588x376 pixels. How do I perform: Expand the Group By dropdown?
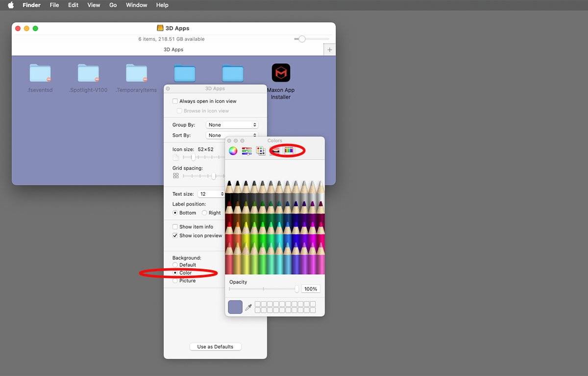(231, 125)
